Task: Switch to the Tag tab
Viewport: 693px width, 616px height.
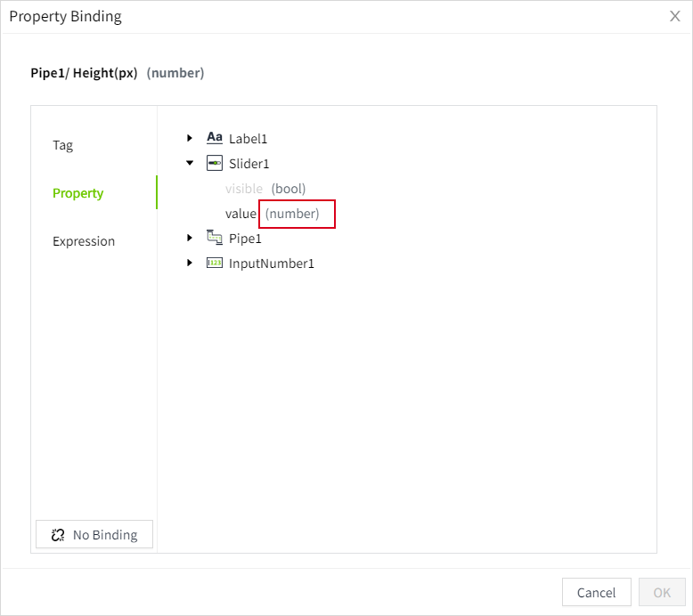Action: click(x=62, y=145)
